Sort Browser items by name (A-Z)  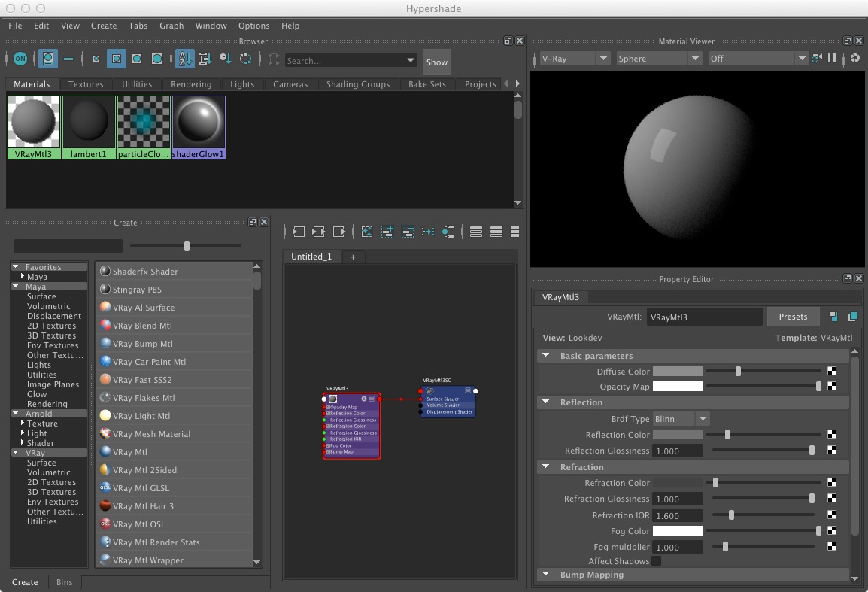click(185, 59)
